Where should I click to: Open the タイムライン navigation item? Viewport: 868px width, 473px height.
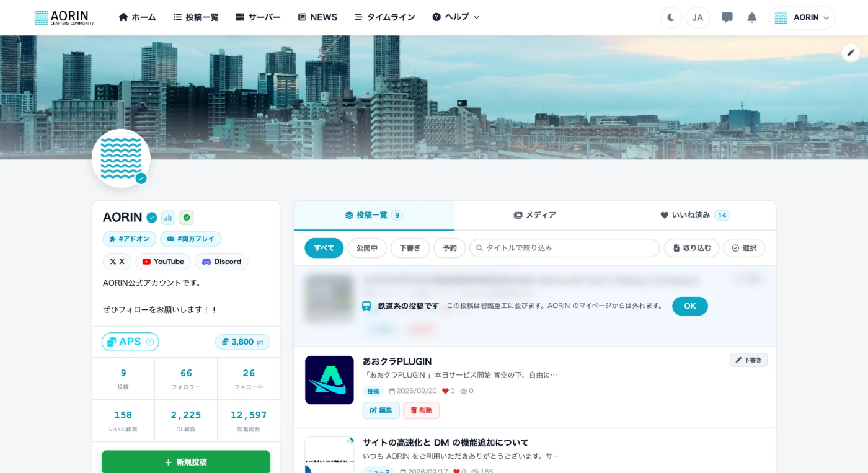pos(384,17)
